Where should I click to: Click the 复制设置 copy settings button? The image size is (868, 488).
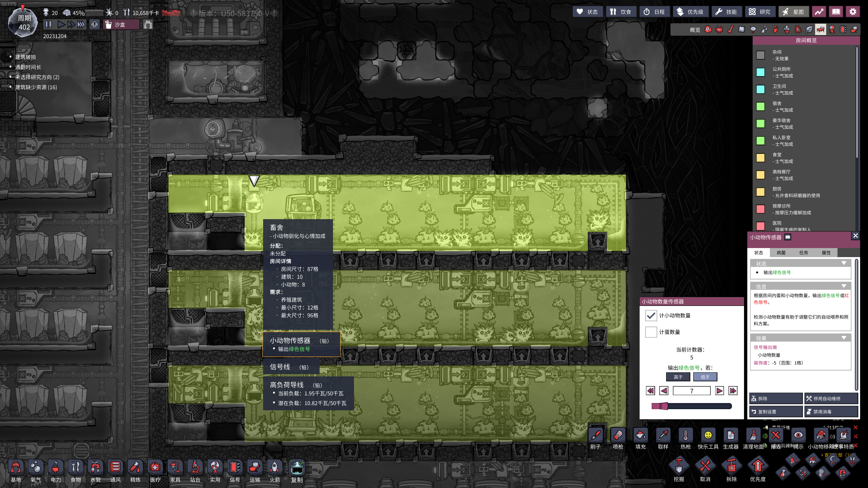776,412
